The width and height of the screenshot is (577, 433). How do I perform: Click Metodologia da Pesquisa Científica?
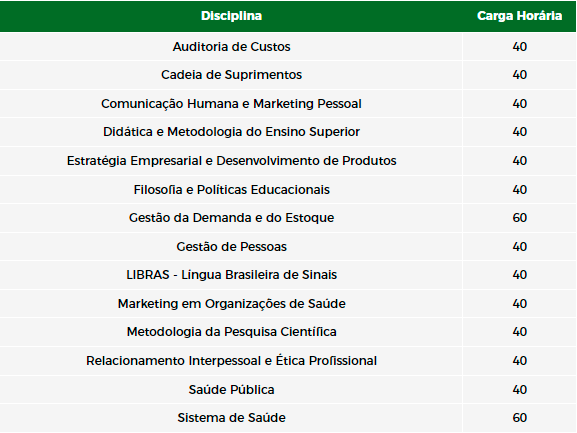click(x=231, y=332)
